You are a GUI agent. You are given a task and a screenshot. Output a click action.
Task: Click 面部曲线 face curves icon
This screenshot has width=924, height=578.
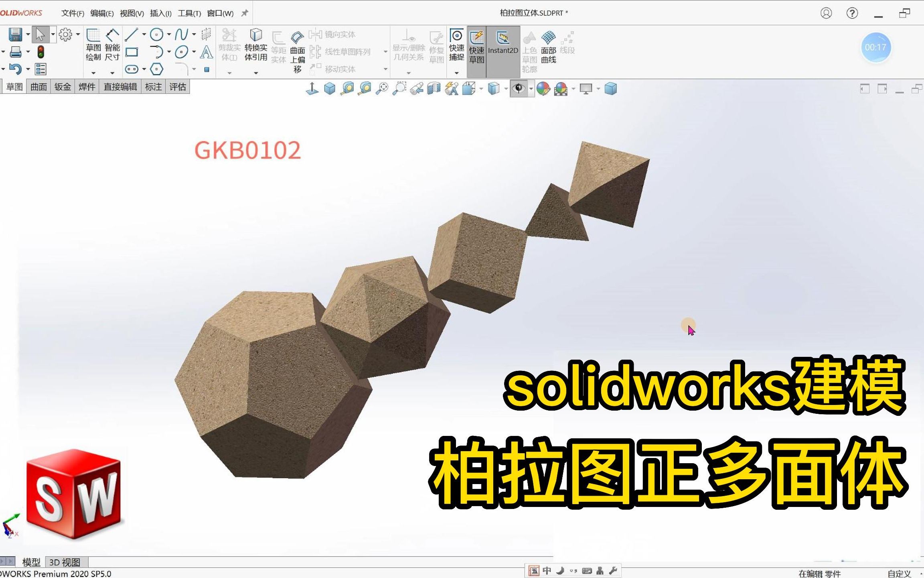pos(548,47)
